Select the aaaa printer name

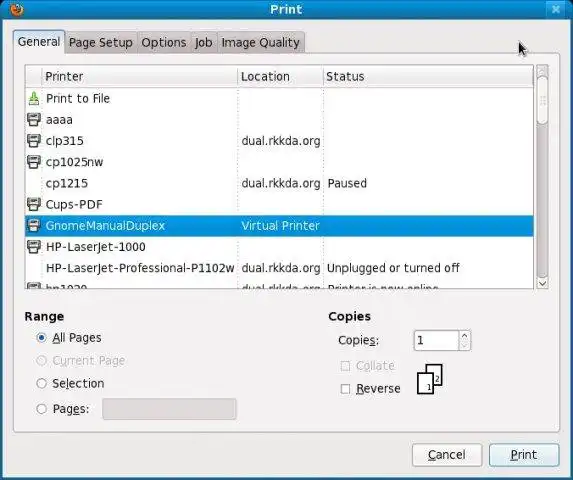59,120
